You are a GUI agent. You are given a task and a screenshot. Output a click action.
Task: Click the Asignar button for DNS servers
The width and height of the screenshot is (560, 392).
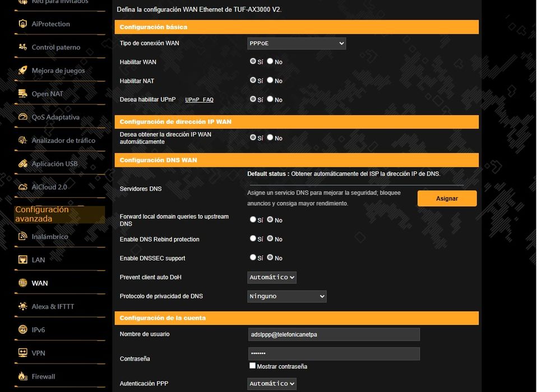(x=447, y=198)
